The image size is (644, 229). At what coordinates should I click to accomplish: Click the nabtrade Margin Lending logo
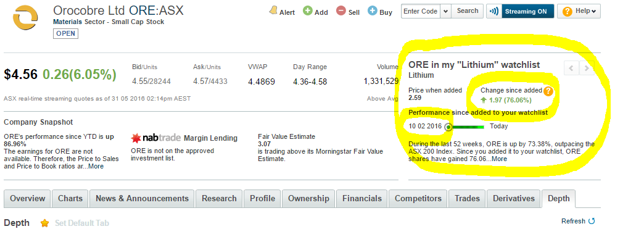click(x=184, y=138)
